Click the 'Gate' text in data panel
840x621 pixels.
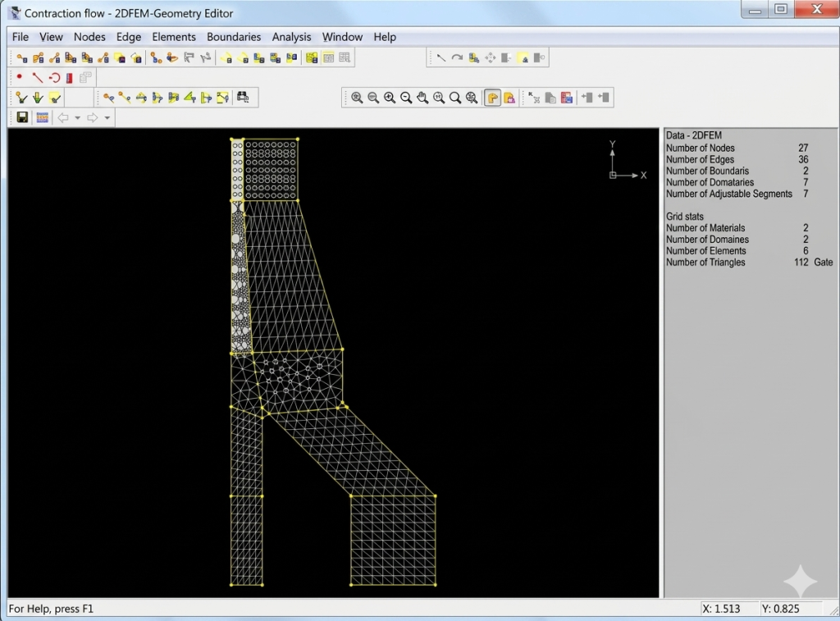tap(824, 262)
